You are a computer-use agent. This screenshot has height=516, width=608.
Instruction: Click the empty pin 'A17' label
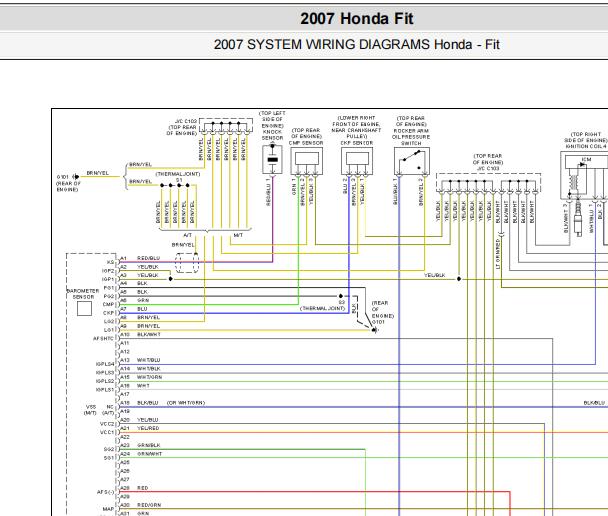pyautogui.click(x=124, y=394)
